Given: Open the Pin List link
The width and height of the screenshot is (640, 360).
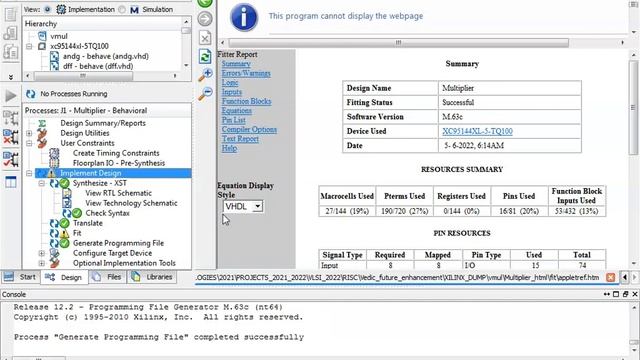Looking at the screenshot, I should point(233,120).
